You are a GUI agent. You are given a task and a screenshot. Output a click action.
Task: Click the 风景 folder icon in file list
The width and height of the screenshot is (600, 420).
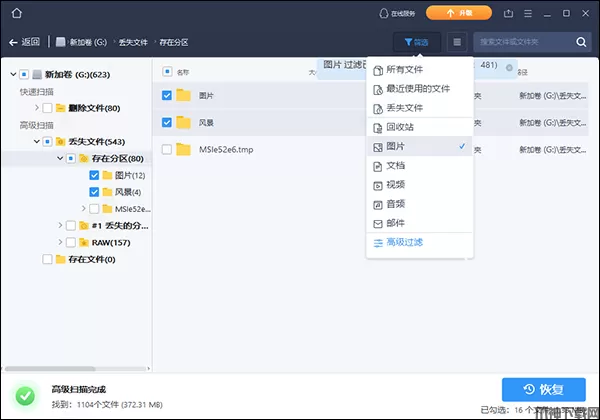pos(183,123)
